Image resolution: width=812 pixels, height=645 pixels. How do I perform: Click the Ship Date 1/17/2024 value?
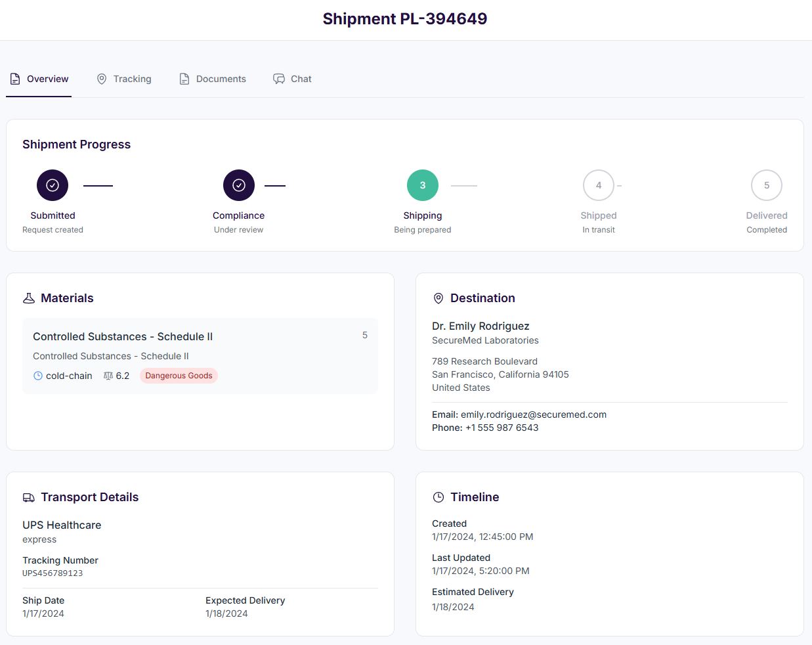point(43,613)
